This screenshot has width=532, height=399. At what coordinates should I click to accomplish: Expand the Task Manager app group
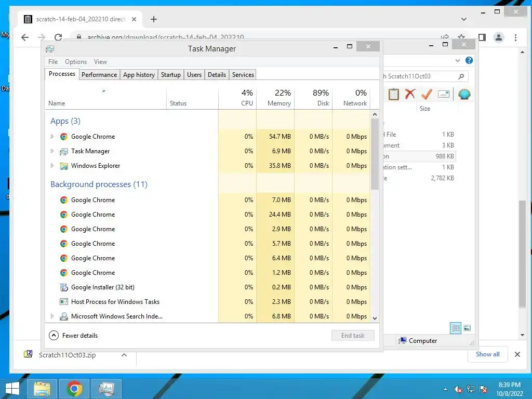(x=52, y=151)
